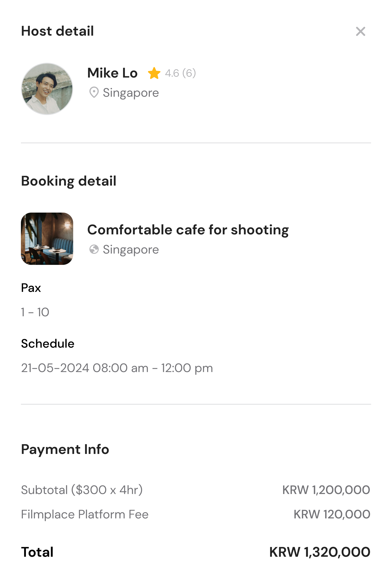The width and height of the screenshot is (392, 582).
Task: Click the globe icon under cafe title
Action: [94, 249]
